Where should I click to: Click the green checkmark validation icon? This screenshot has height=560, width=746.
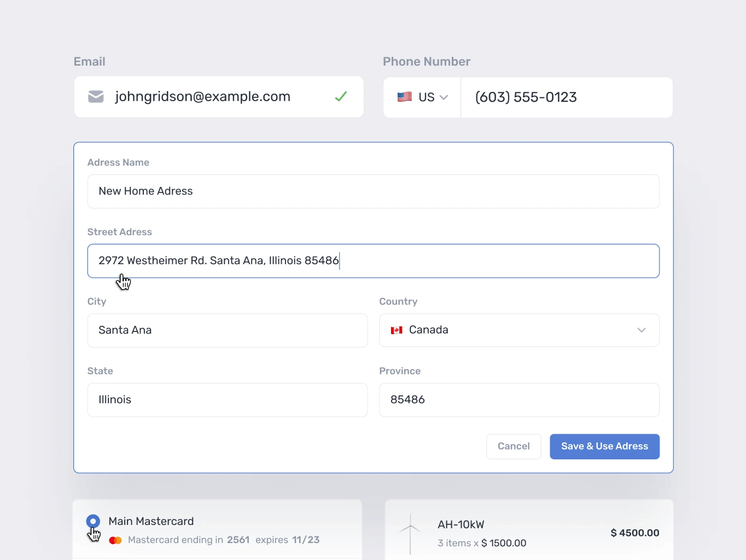(341, 97)
